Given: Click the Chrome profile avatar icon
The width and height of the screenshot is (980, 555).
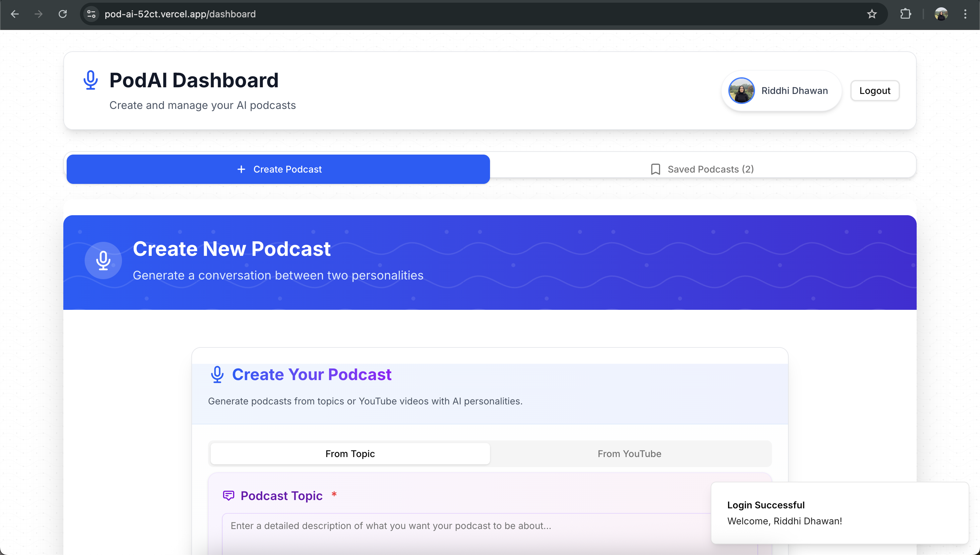Looking at the screenshot, I should click(x=941, y=14).
